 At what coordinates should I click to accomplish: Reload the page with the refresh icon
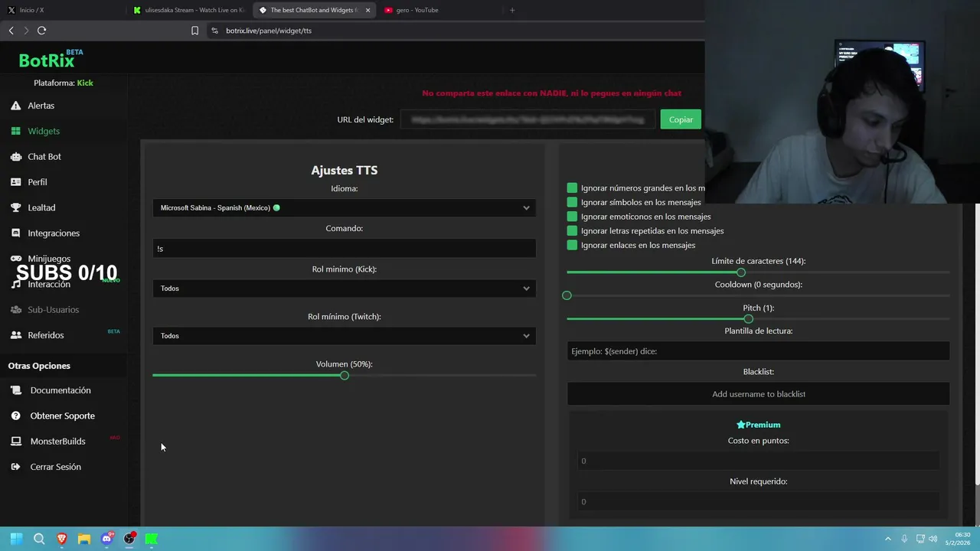coord(41,31)
